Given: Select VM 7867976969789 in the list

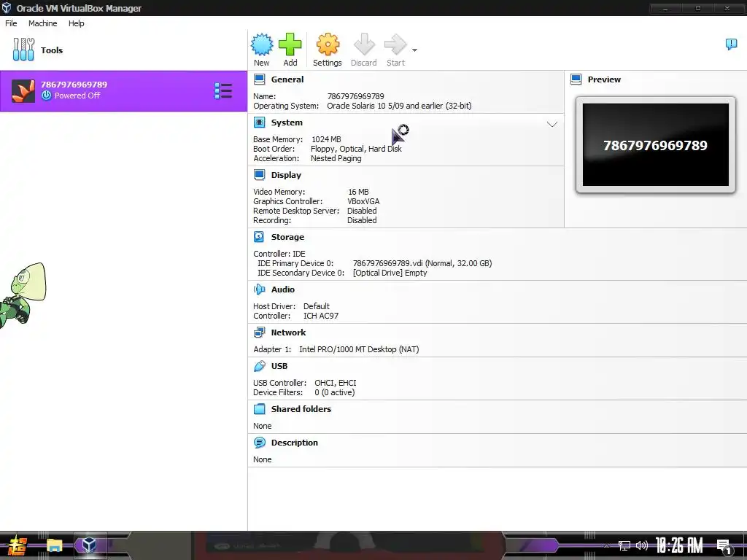Looking at the screenshot, I should (123, 91).
